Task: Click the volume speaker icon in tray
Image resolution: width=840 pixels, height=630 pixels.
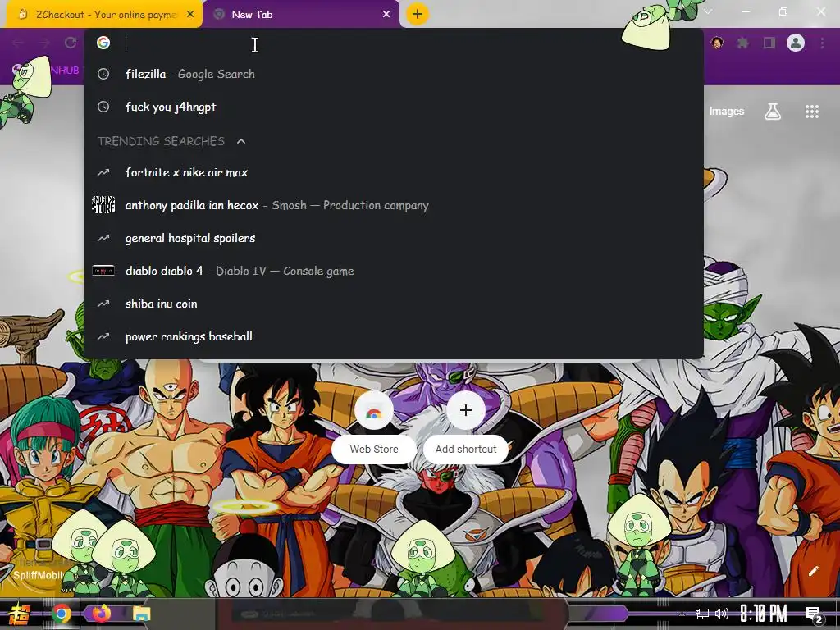Action: click(x=722, y=614)
